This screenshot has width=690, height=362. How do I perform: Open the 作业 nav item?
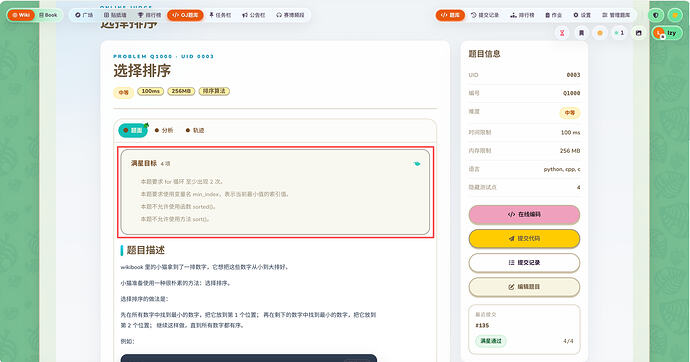554,15
